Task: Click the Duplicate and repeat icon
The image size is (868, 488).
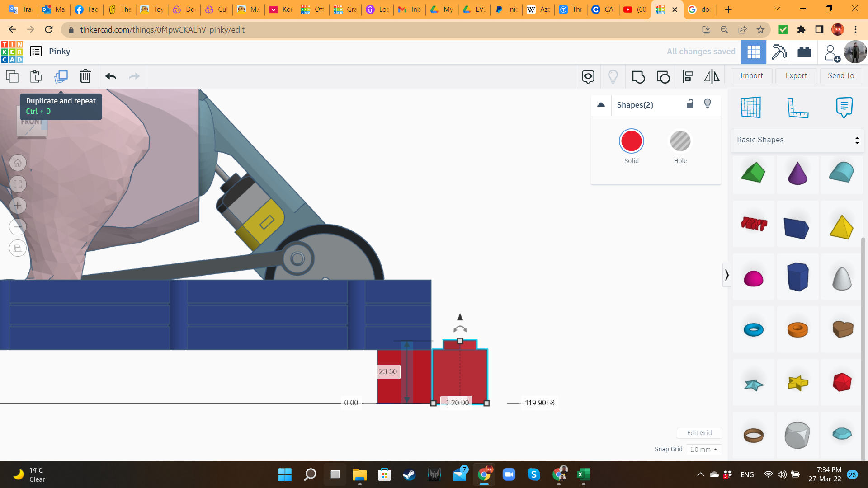Action: tap(61, 76)
